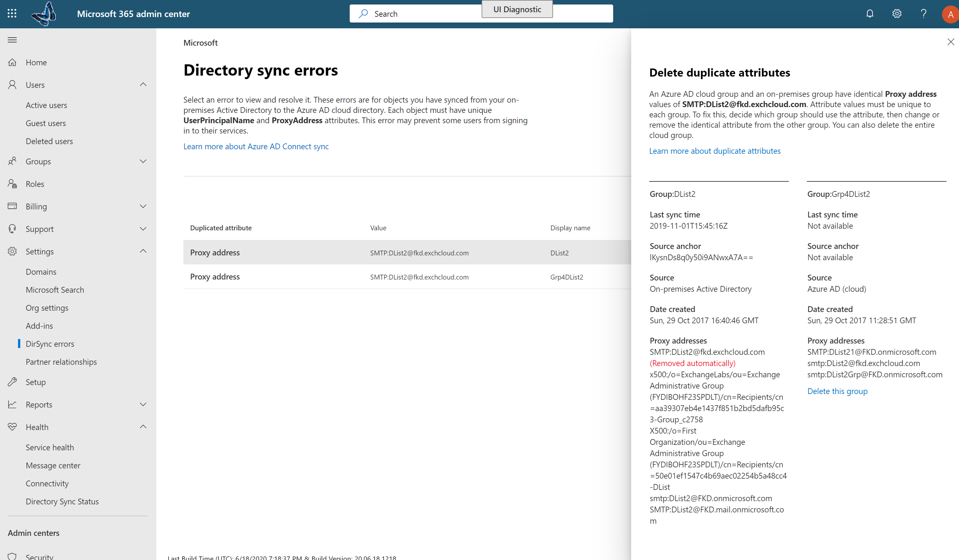Click the close panel button
Screen dimensions: 959x560
pos(951,42)
